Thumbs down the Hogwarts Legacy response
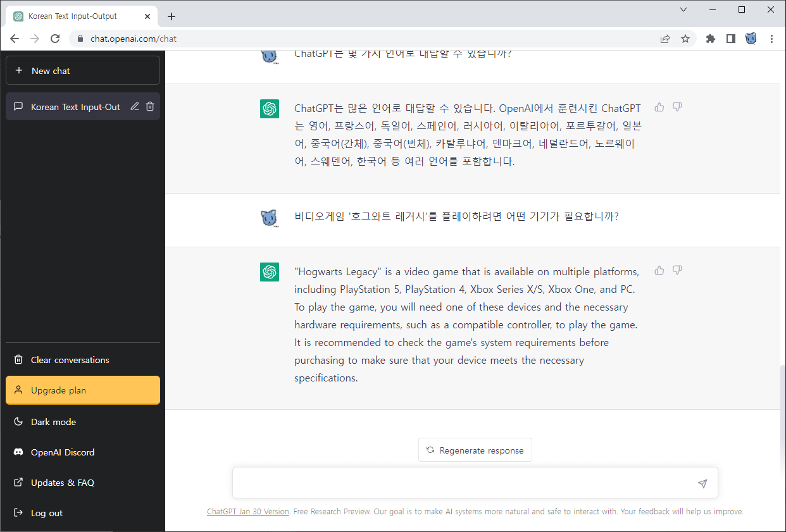The width and height of the screenshot is (786, 532). 677,270
